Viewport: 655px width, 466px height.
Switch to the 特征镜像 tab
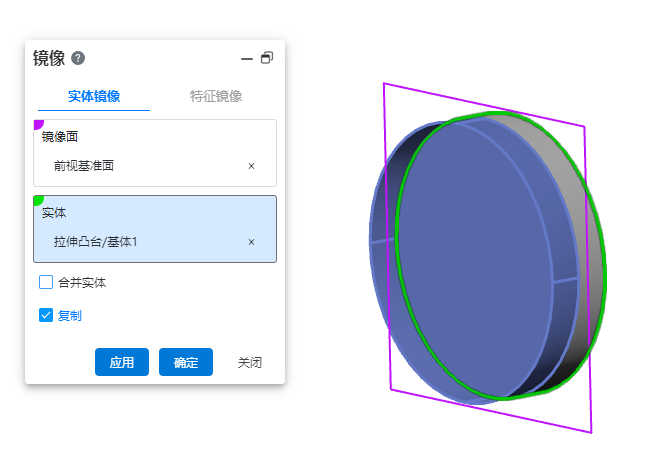[x=216, y=96]
